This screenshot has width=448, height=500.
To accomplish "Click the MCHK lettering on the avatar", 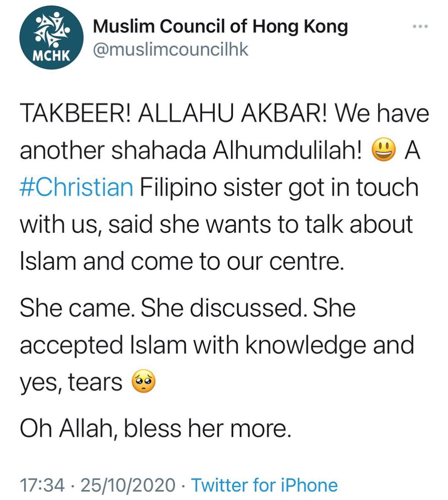I will pyautogui.click(x=51, y=56).
